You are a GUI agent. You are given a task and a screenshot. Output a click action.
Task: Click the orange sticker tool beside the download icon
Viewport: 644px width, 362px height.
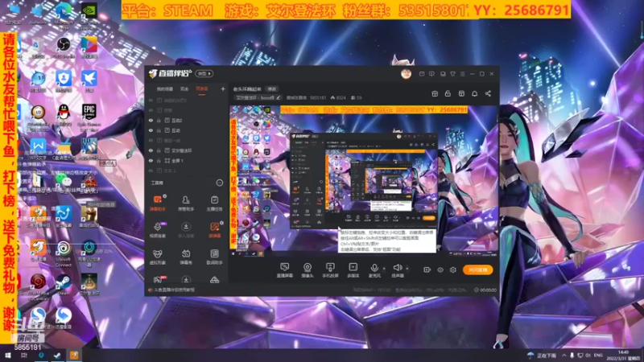[214, 230]
